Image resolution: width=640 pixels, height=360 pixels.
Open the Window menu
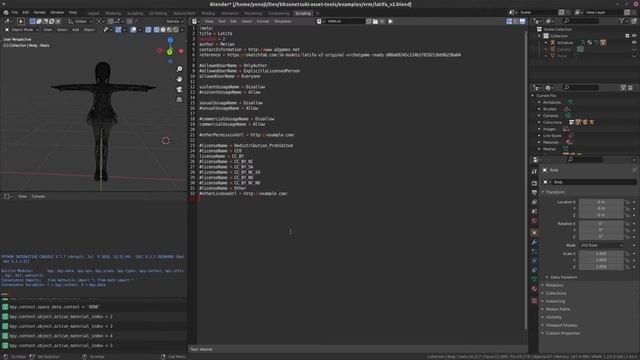pos(57,13)
